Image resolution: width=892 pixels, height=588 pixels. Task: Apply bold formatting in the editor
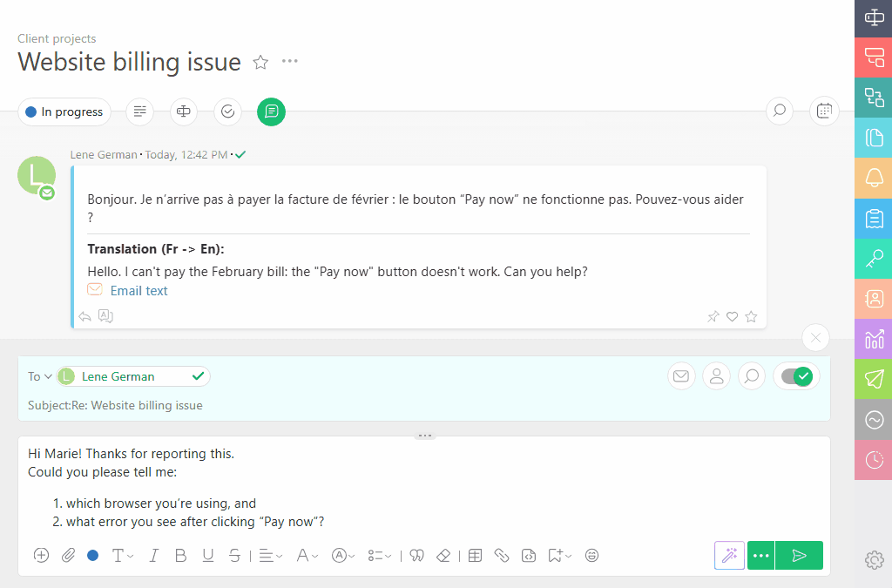[x=180, y=555]
